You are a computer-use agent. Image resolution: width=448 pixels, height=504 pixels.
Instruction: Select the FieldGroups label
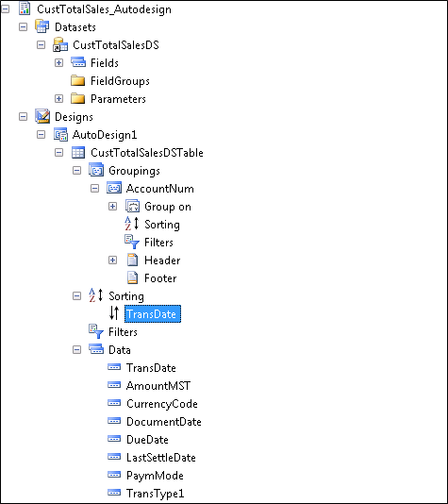click(120, 80)
